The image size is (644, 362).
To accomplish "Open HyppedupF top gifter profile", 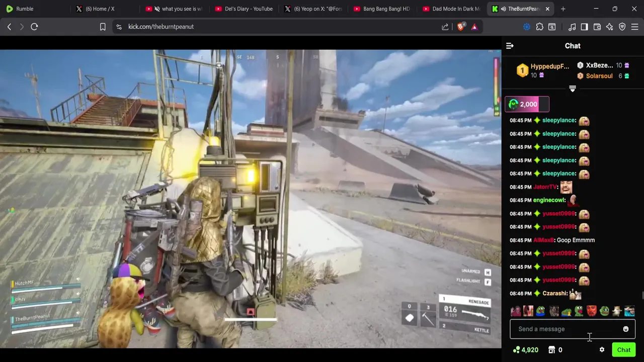I will coord(550,66).
